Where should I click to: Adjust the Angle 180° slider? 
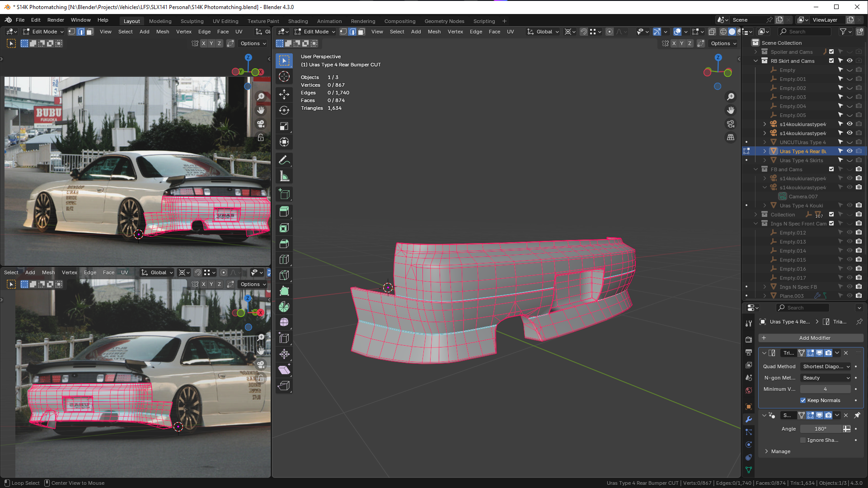point(821,429)
